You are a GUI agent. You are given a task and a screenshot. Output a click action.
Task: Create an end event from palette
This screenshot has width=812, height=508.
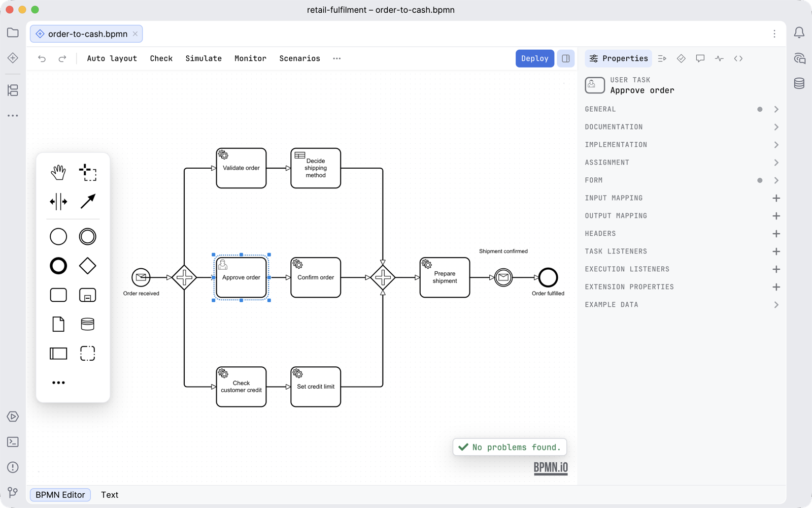point(58,266)
